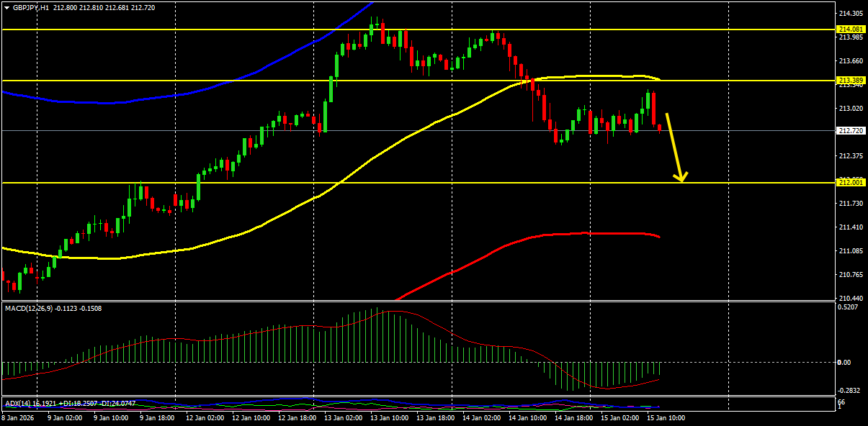Click the 12 Jan 10:00 time label
This screenshot has width=868, height=426.
252,418
